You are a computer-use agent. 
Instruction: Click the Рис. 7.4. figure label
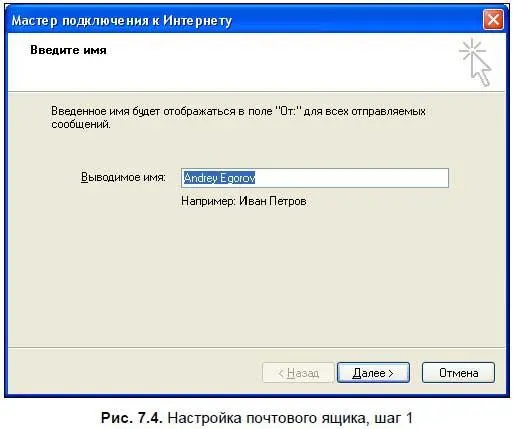[x=132, y=418]
